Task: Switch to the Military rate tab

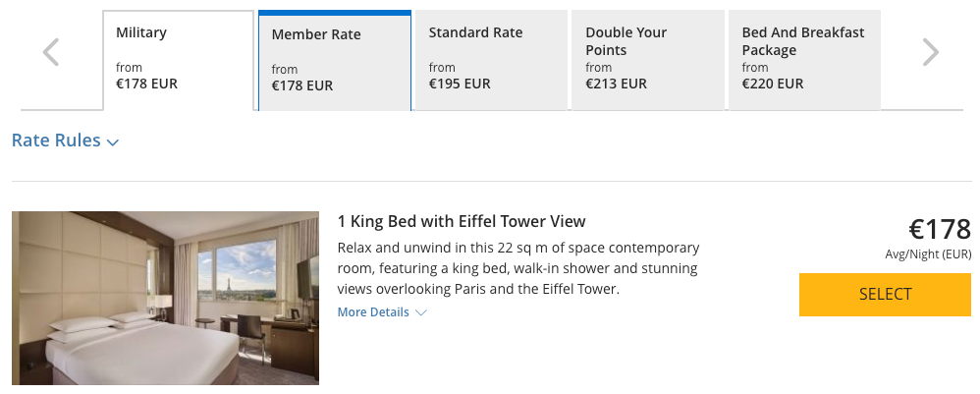Action: pyautogui.click(x=178, y=60)
